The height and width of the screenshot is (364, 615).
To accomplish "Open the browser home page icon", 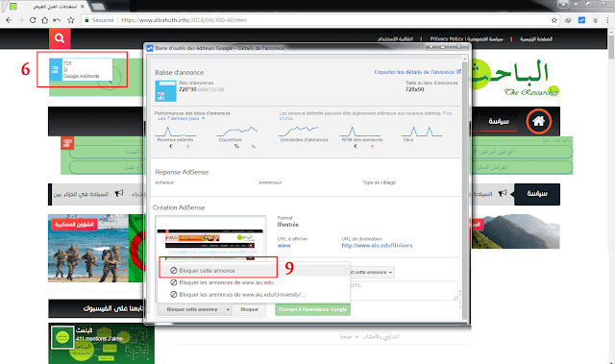I will coord(45,20).
